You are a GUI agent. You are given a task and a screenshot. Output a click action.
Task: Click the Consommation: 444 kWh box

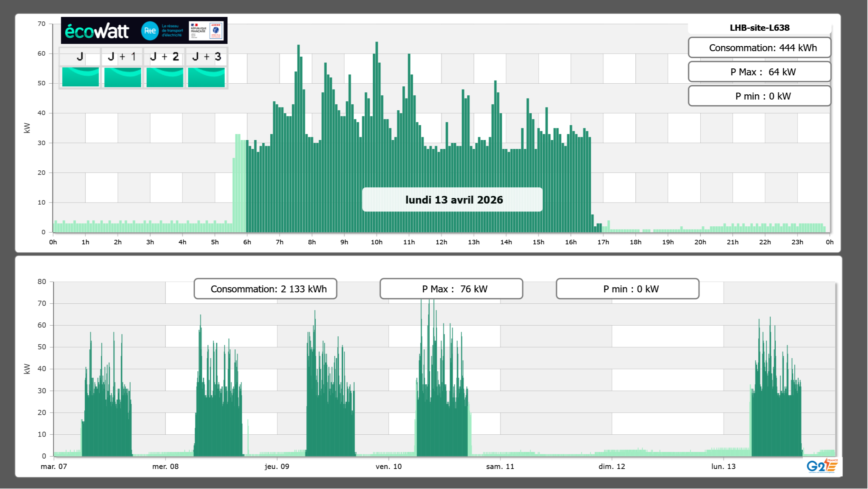coord(759,48)
